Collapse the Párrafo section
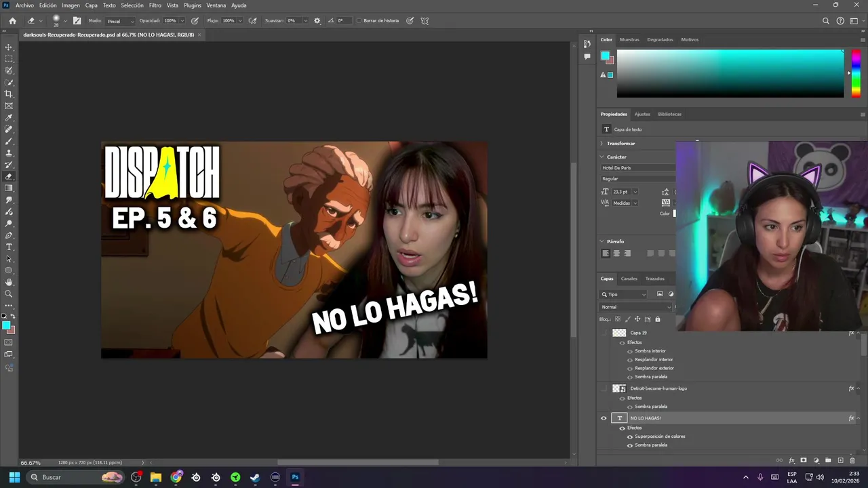This screenshot has width=868, height=488. pos(601,241)
